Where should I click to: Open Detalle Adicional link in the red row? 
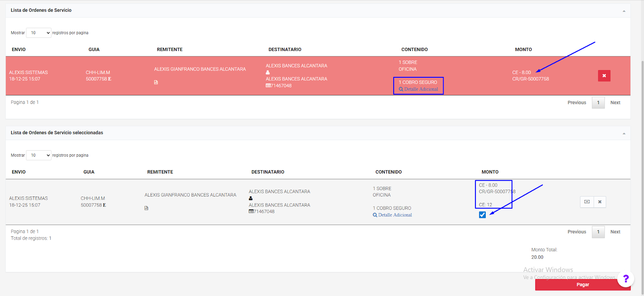[421, 89]
